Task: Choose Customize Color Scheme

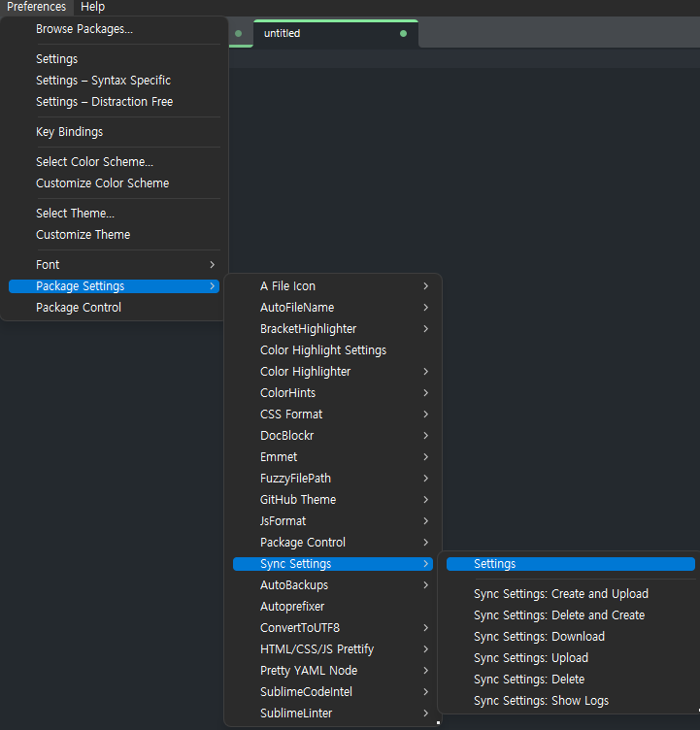Action: coord(115,183)
